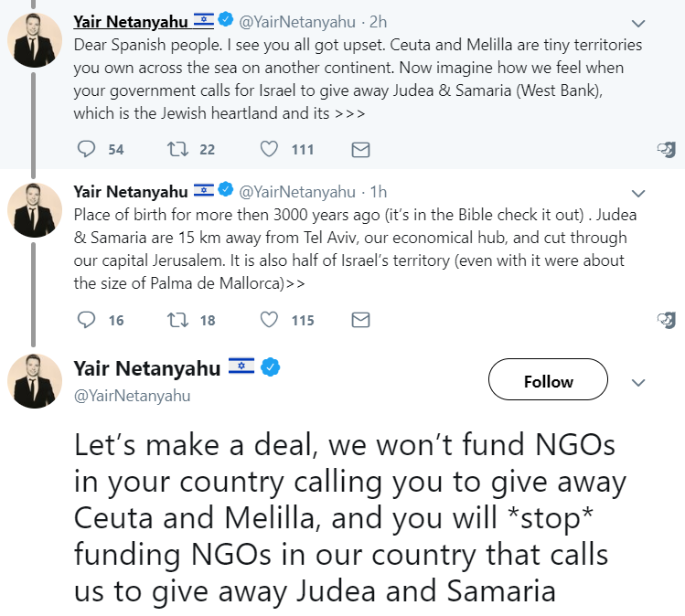Screen dimensions: 685x616
Task: Open the first tweet's 2h timestamp
Action: 377,21
